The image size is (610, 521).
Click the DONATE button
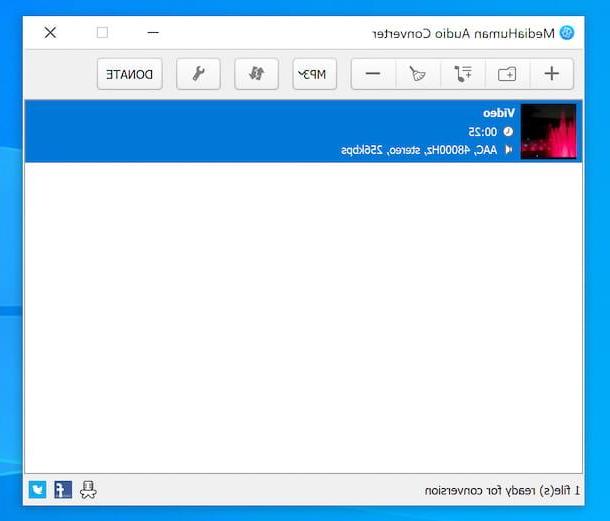[x=130, y=74]
